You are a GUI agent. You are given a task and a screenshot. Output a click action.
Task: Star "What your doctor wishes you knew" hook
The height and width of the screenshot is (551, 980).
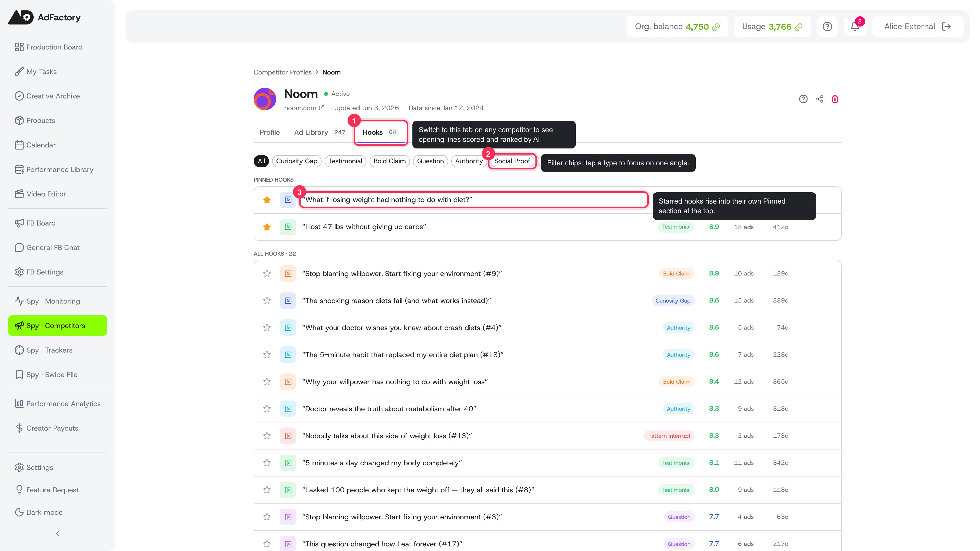267,327
